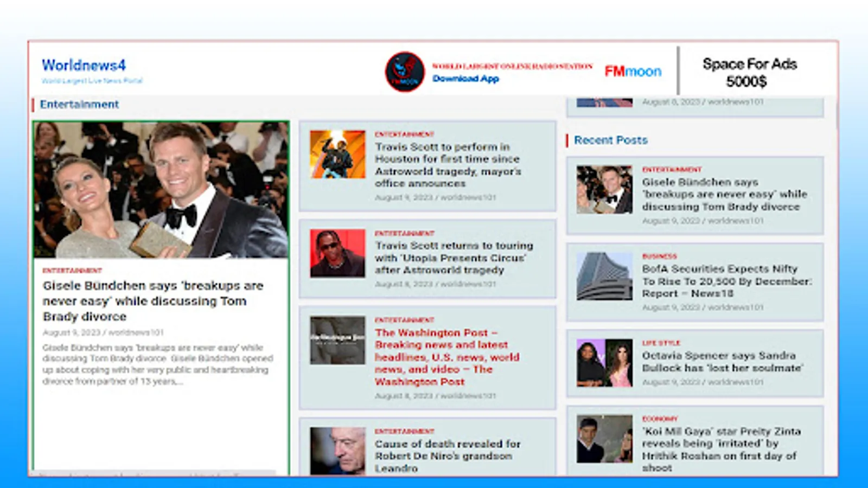Click ENTERTAINMENT tag under featured Gisele photo
Viewport: 868px width, 488px height.
pyautogui.click(x=72, y=270)
